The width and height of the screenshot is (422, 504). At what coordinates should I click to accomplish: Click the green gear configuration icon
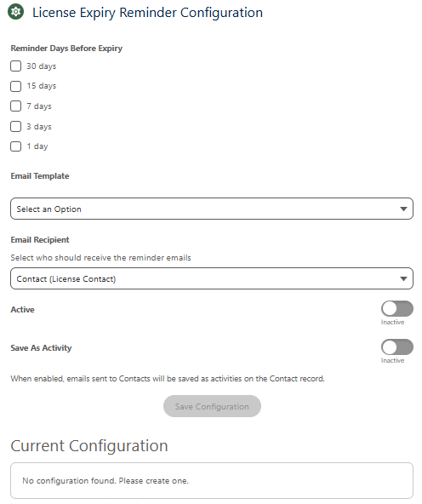pos(15,12)
